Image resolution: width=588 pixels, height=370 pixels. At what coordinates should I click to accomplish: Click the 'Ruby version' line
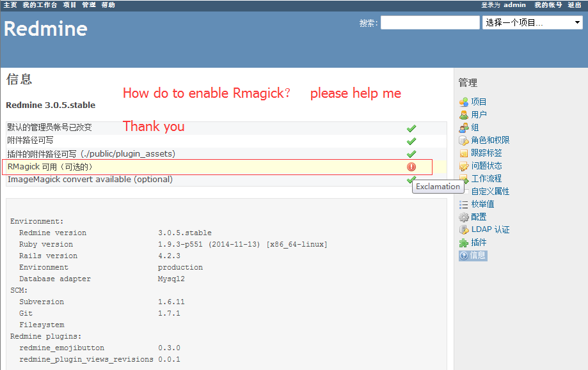pyautogui.click(x=173, y=244)
